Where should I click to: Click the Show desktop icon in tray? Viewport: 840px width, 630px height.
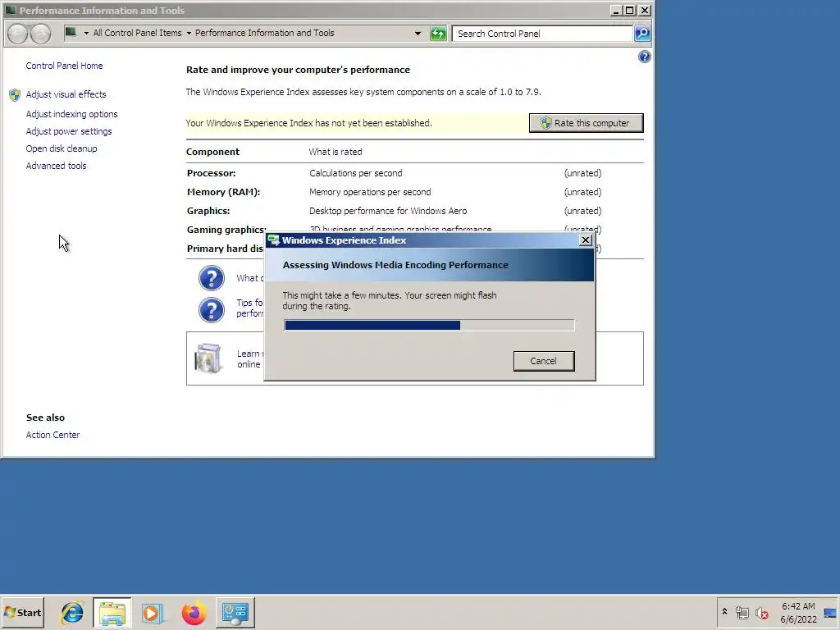point(830,612)
